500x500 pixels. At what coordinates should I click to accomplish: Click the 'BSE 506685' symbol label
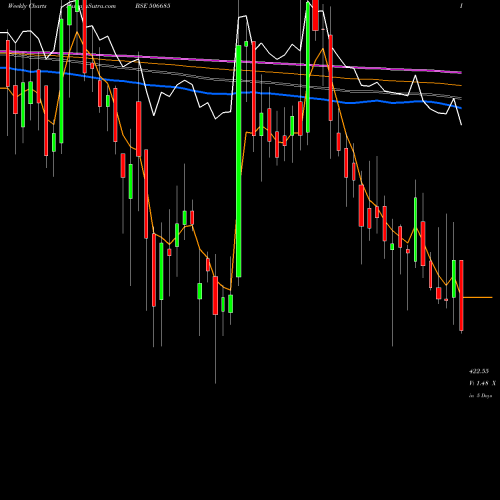coord(153,6)
